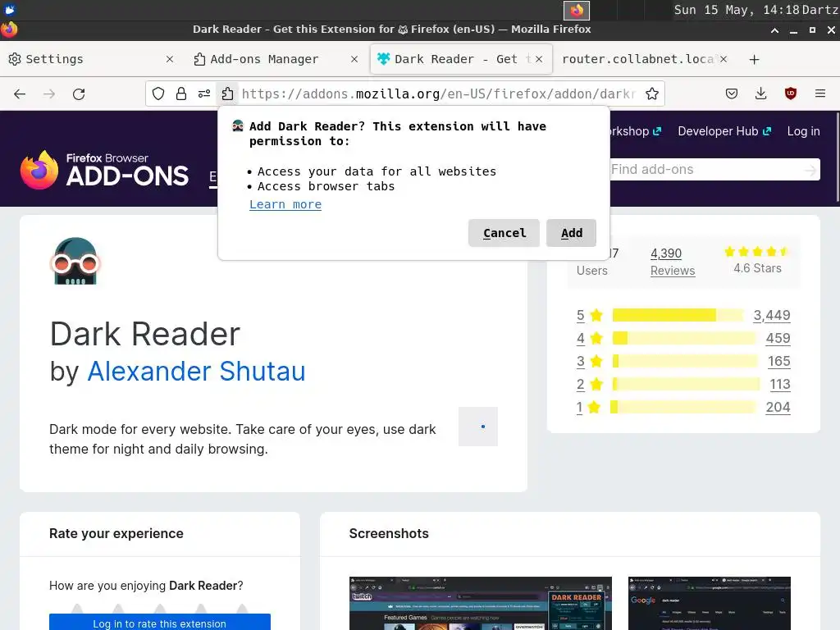Open the downloads panel
Image resolution: width=840 pixels, height=630 pixels.
click(x=760, y=94)
